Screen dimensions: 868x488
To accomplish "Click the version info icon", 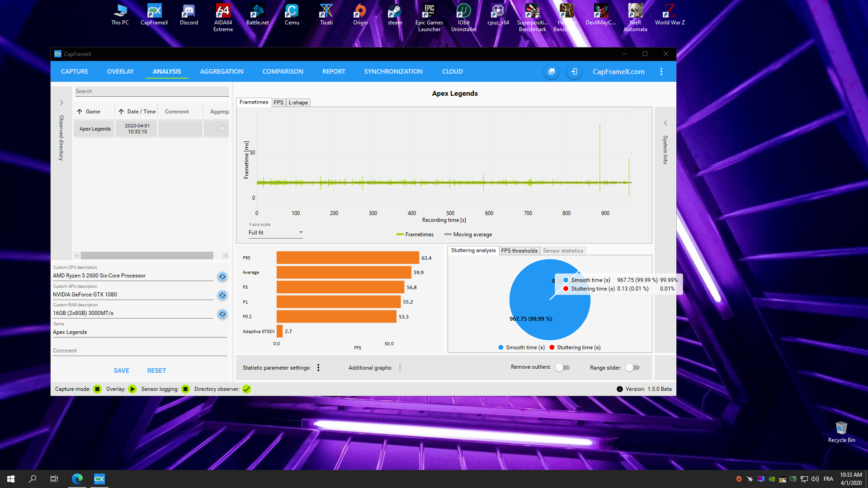I will (x=619, y=389).
